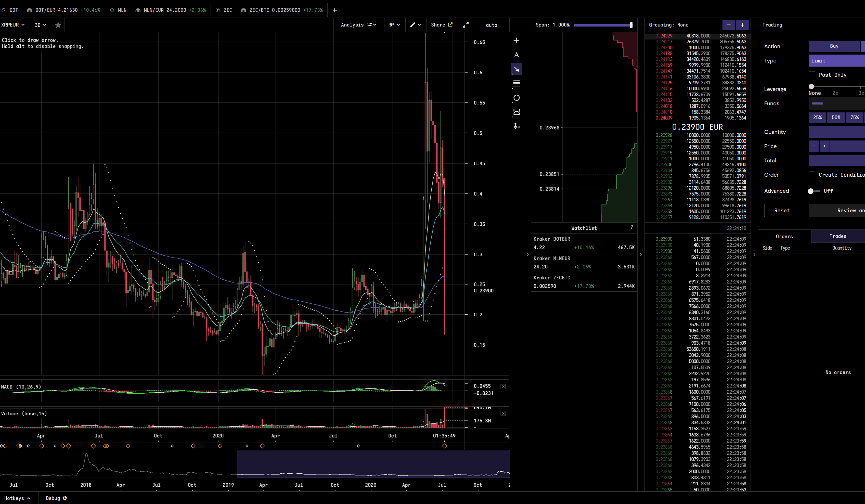This screenshot has width=865, height=504.
Task: Close the MACD indicator panel
Action: (503, 386)
